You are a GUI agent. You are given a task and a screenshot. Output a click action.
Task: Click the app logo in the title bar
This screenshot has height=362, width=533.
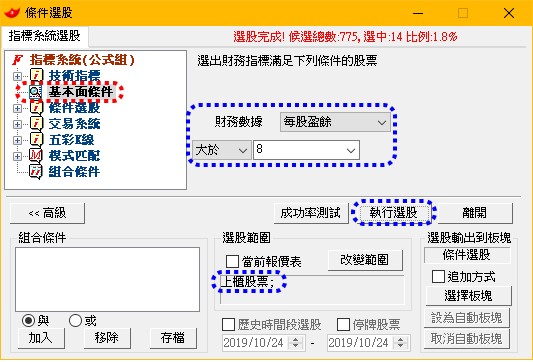12,13
